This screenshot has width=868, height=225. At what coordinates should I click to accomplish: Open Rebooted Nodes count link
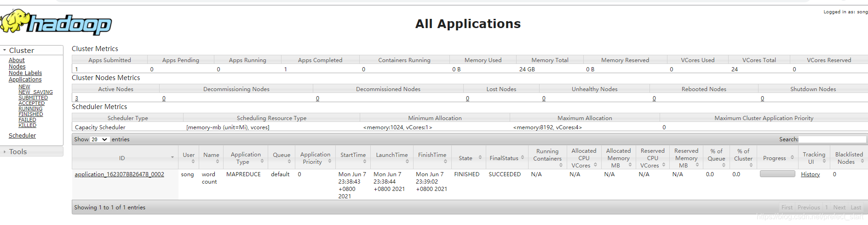point(654,98)
